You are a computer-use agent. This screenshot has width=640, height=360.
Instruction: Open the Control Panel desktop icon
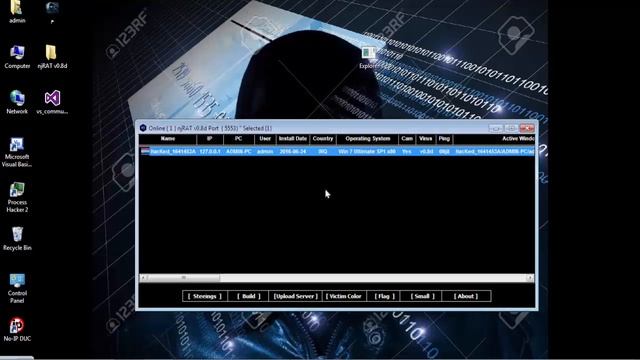click(17, 289)
